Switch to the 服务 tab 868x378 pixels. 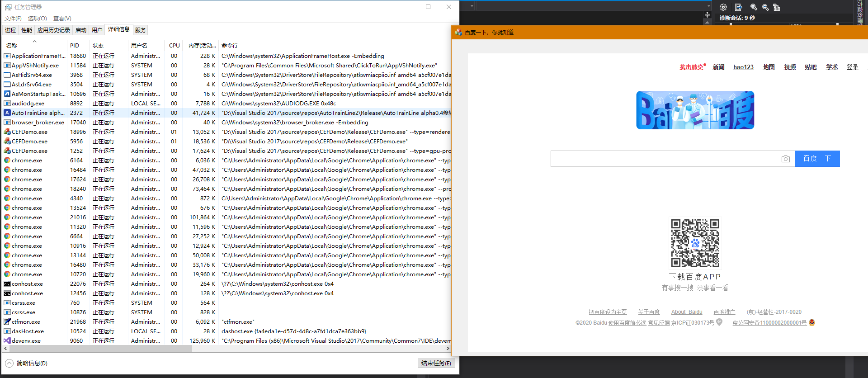[141, 30]
